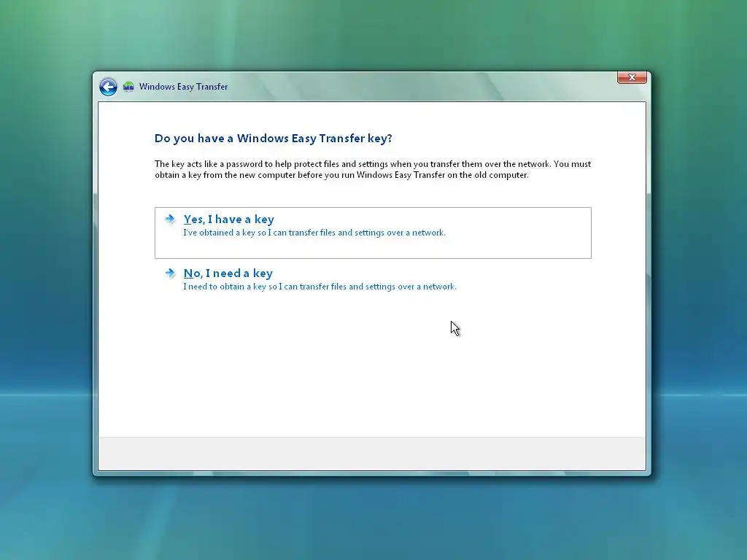The image size is (747, 560).
Task: Click the paragraph starting "The key acts like a password"
Action: click(x=373, y=169)
